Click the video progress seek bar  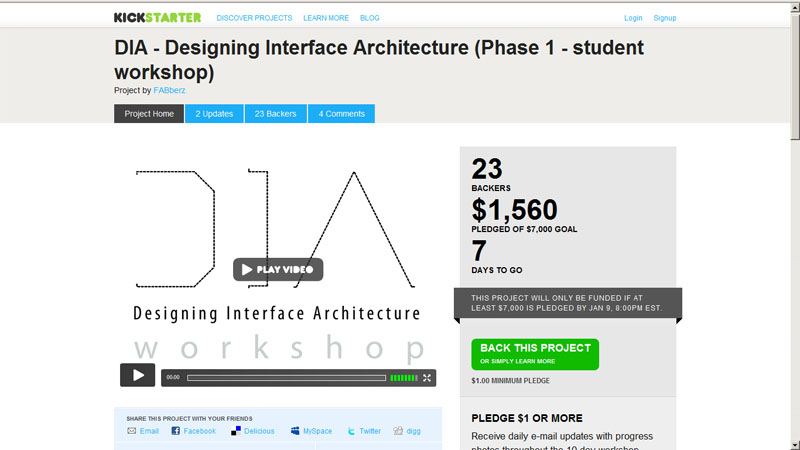[286, 378]
